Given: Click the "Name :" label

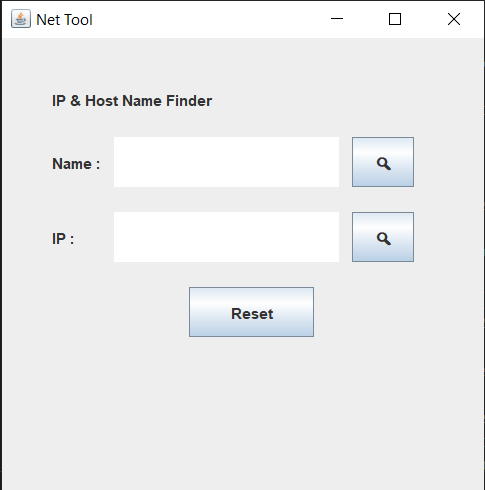Looking at the screenshot, I should pos(76,164).
